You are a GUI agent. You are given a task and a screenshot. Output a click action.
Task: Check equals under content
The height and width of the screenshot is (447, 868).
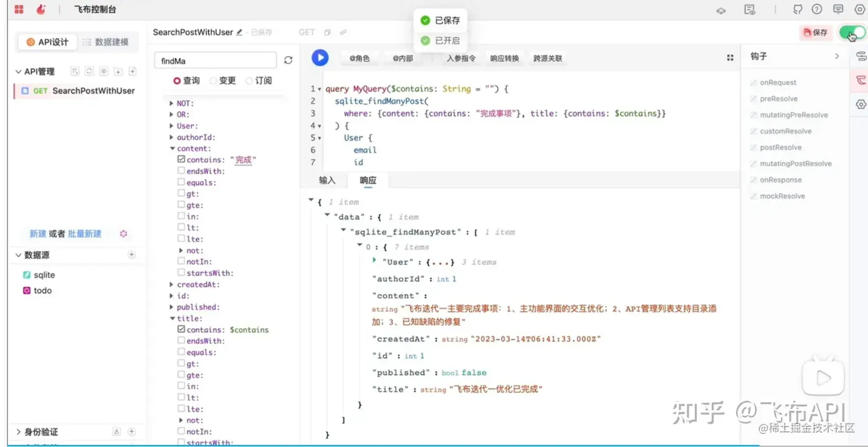point(181,183)
